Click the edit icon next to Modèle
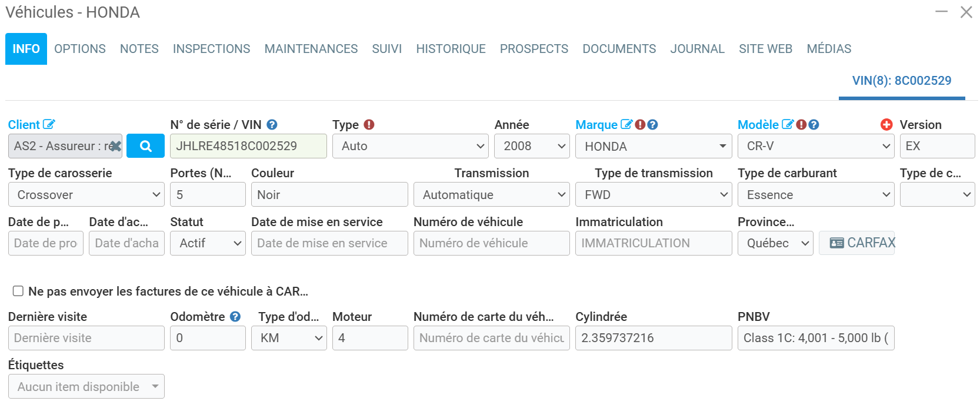The width and height of the screenshot is (980, 401). [x=787, y=124]
